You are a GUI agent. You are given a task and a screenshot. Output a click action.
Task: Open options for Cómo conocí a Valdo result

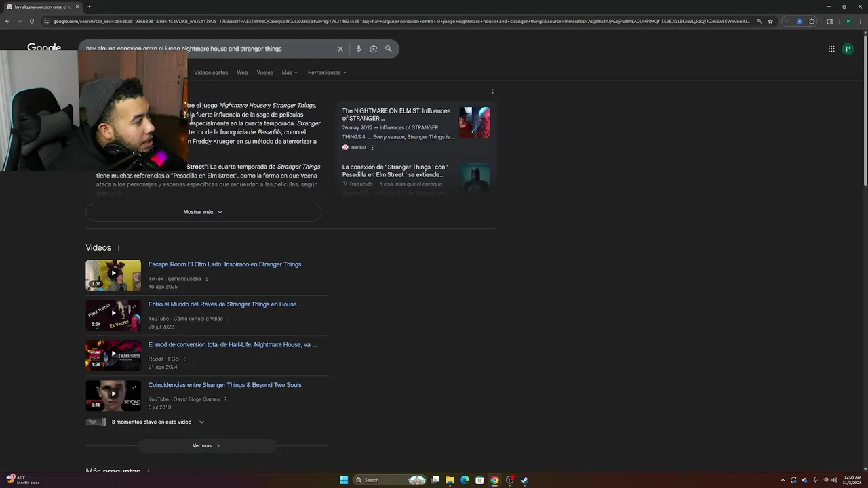[229, 319]
